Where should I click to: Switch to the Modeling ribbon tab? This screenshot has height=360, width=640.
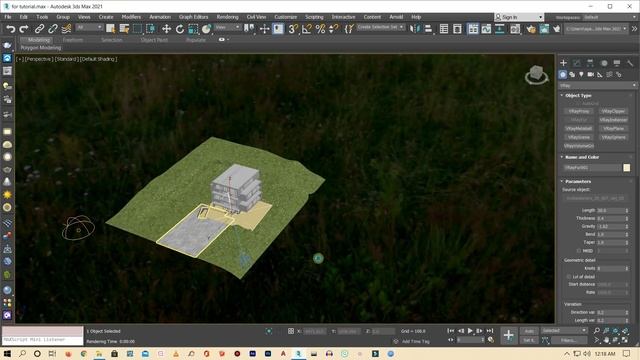coord(39,40)
